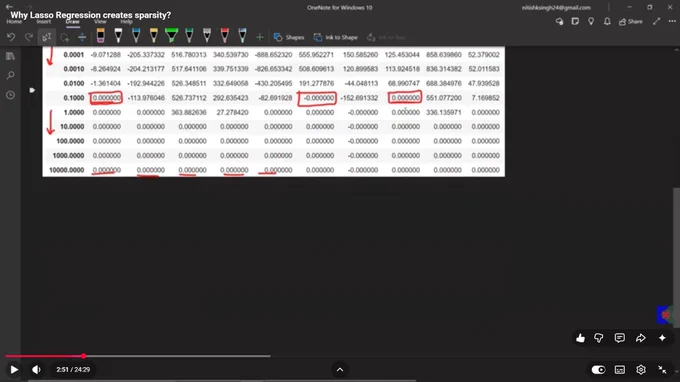
Task: Toggle the autoplay switch
Action: [x=598, y=370]
